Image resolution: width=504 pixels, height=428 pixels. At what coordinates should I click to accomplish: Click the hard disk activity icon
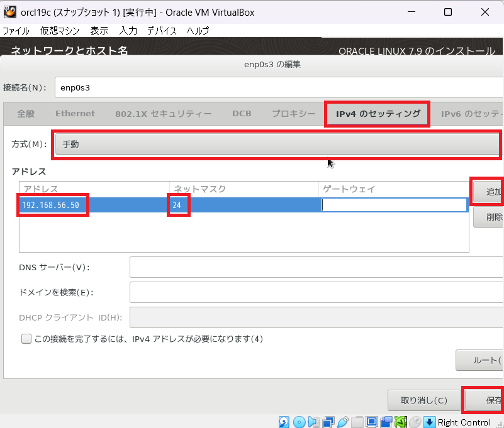click(284, 422)
